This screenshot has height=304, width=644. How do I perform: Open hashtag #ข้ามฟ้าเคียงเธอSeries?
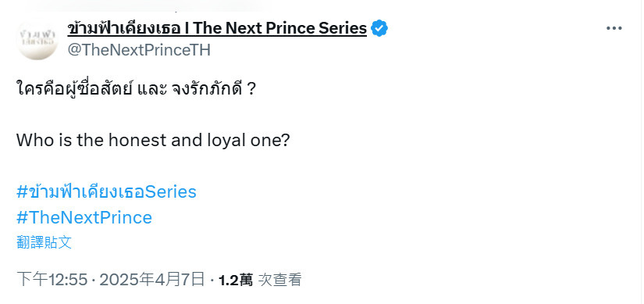click(106, 191)
